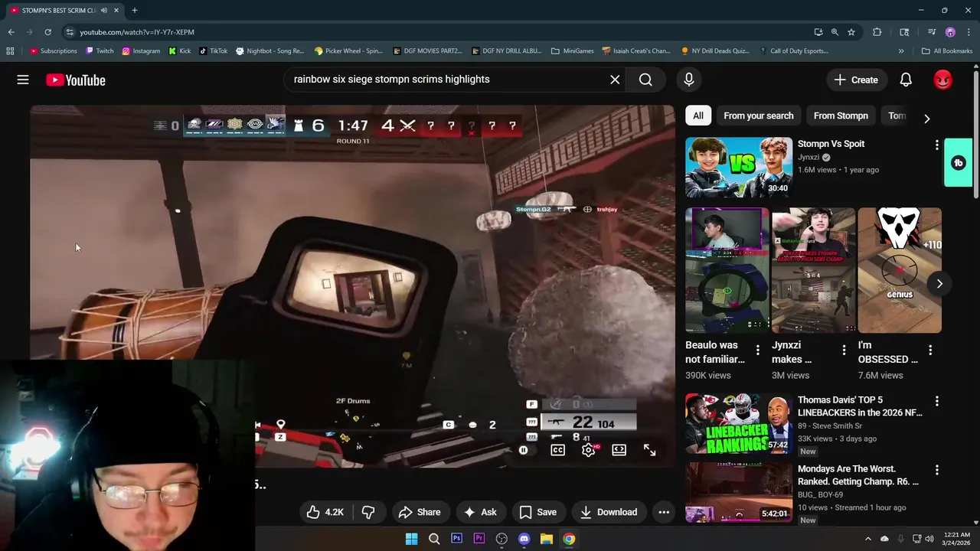Expand hidden bookmarks chevron

(901, 51)
